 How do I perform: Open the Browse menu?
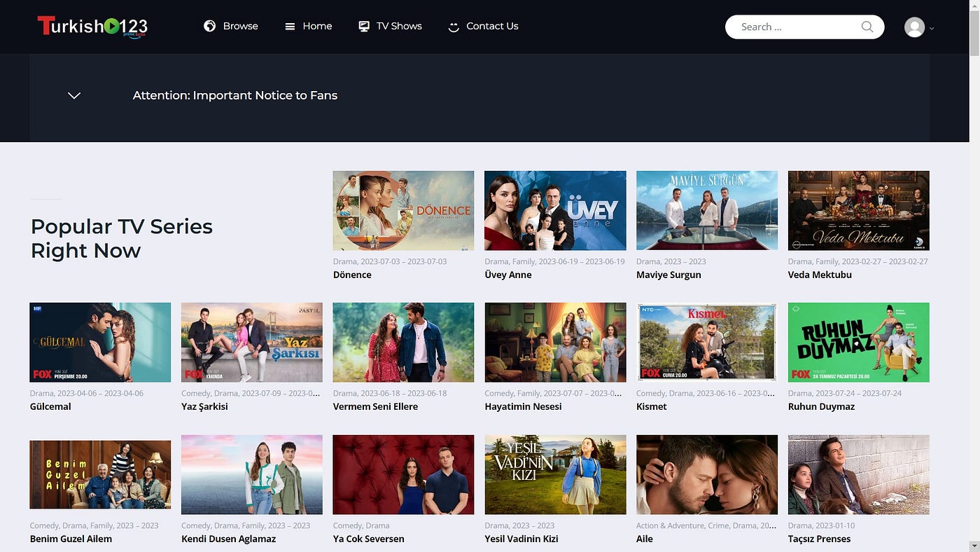click(x=240, y=26)
